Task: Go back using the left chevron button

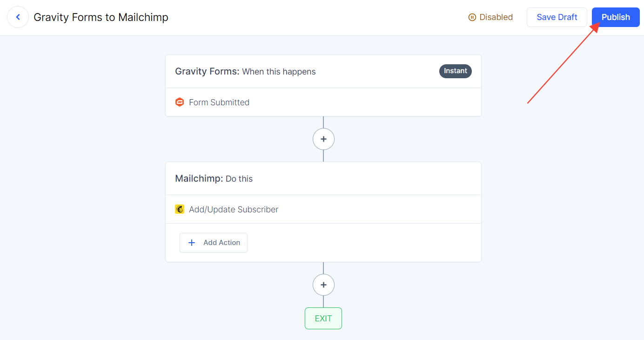Action: click(x=18, y=17)
